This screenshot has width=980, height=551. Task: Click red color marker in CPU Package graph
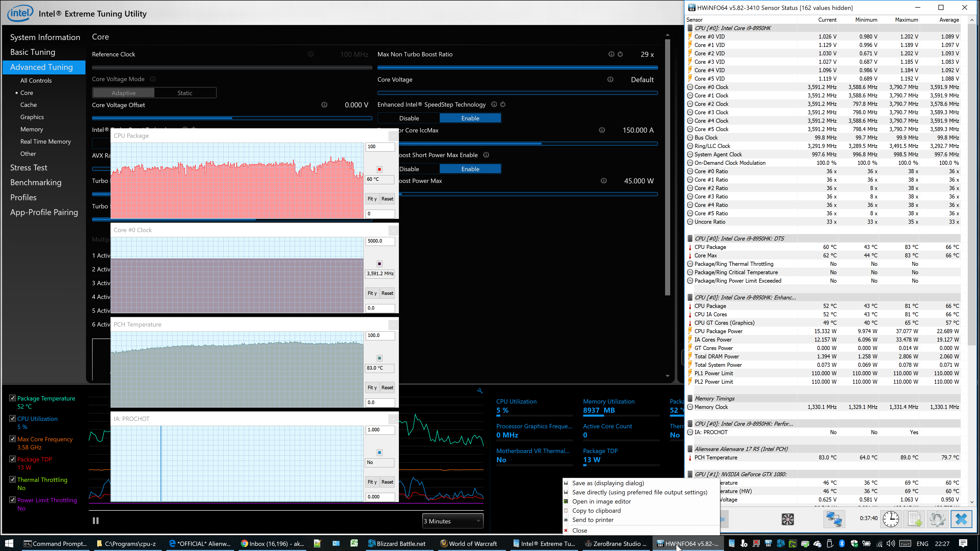(379, 169)
